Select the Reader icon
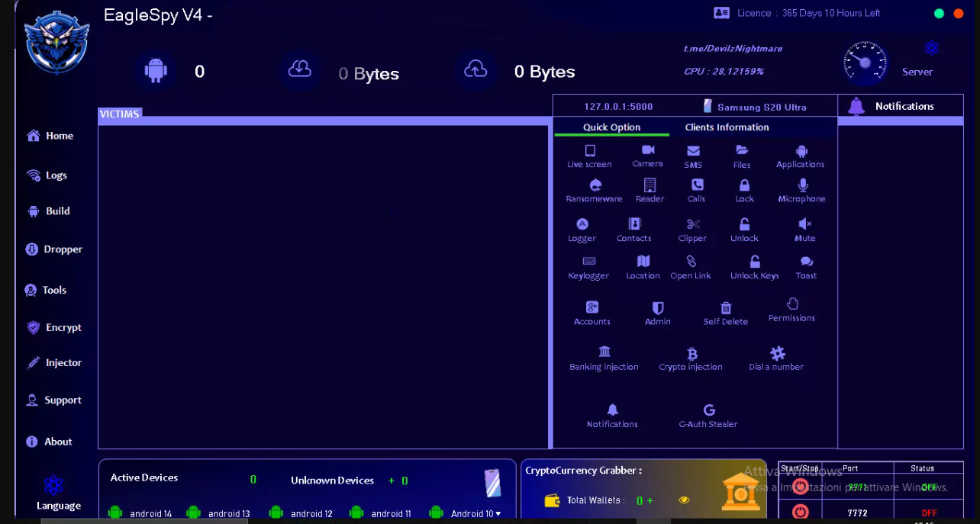The height and width of the screenshot is (524, 980). [650, 185]
